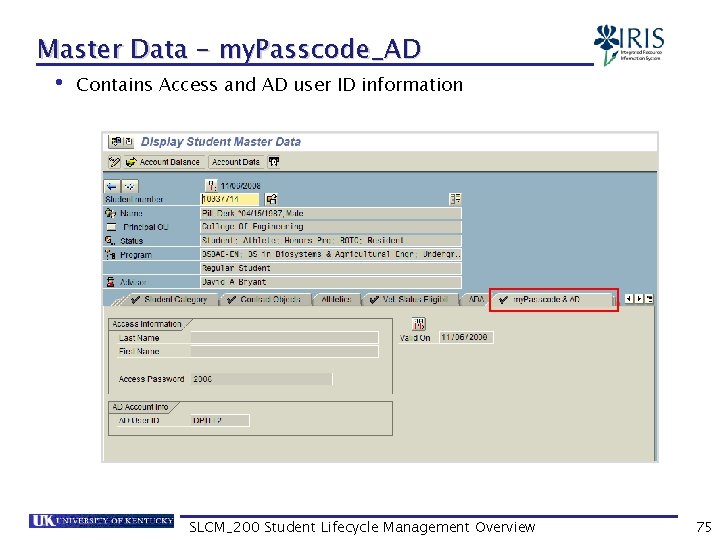The width and height of the screenshot is (720, 540).
Task: Switch to the Student Category tab
Action: pos(169,299)
